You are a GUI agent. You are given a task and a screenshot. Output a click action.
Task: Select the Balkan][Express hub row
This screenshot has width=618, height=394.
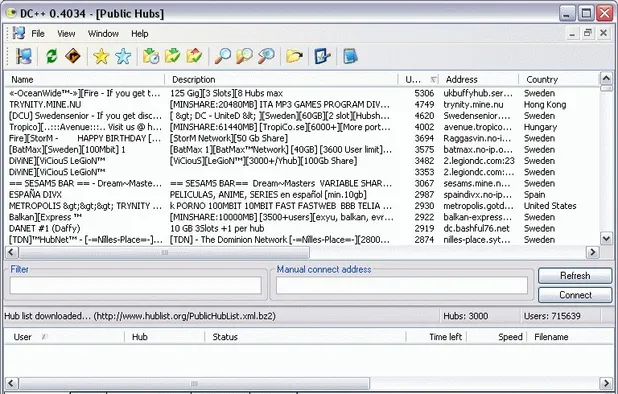point(302,217)
